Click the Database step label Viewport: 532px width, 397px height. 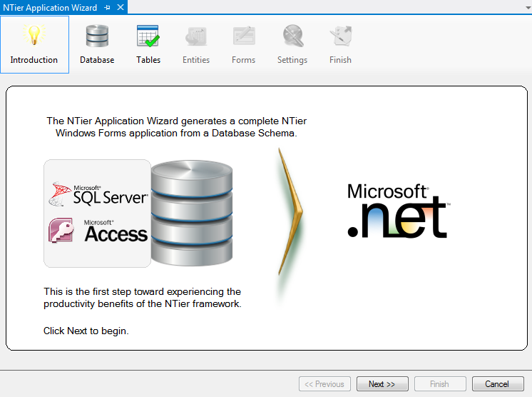tap(97, 60)
